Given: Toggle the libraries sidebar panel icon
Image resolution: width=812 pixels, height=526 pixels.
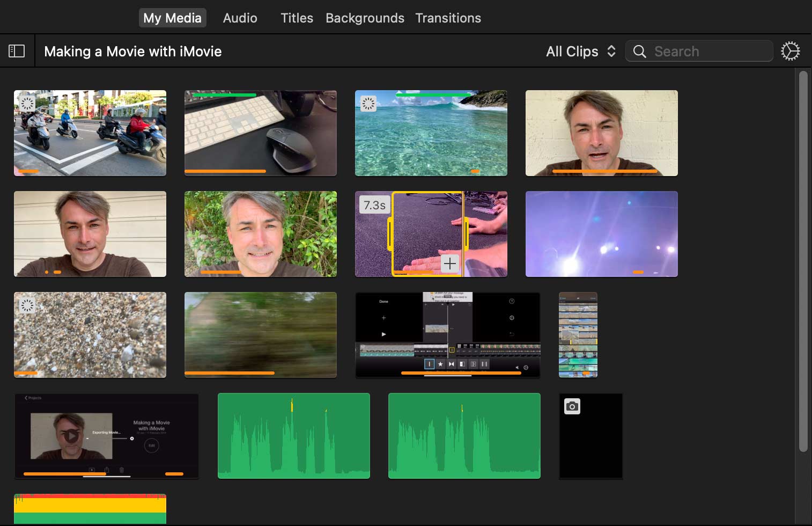Looking at the screenshot, I should (17, 51).
